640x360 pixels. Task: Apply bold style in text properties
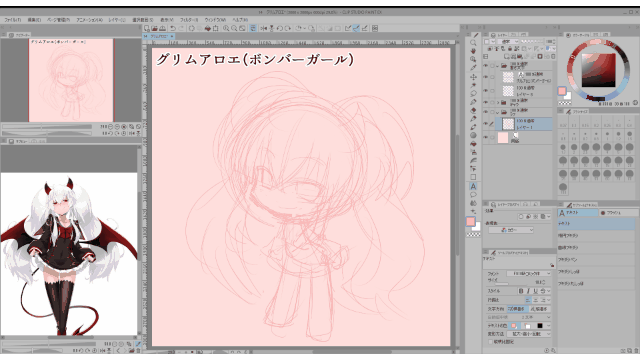pyautogui.click(x=520, y=291)
